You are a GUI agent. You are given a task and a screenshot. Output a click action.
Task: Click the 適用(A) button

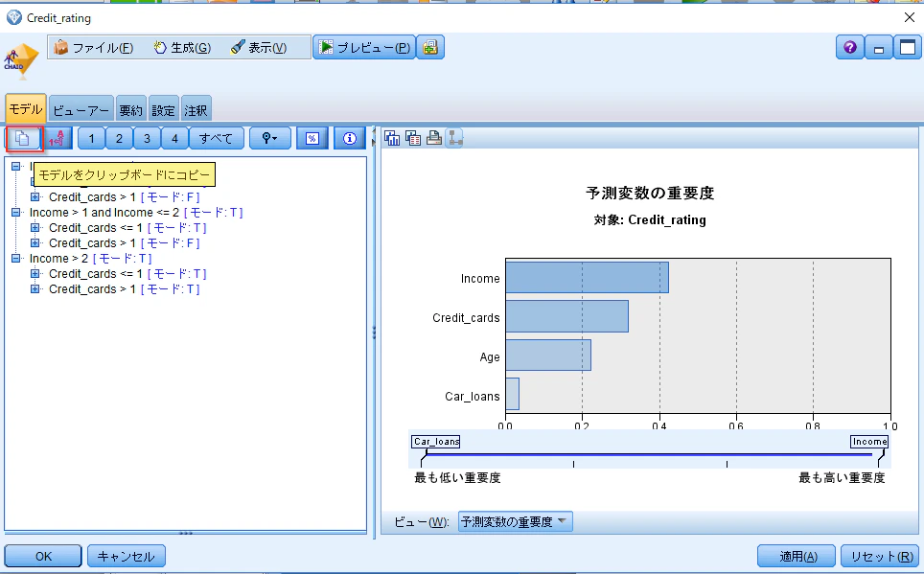797,557
